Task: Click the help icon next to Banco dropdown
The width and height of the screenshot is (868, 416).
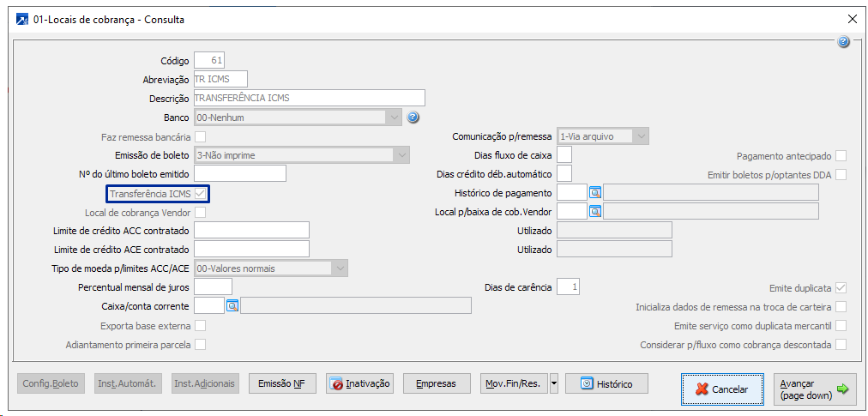Action: (x=413, y=117)
